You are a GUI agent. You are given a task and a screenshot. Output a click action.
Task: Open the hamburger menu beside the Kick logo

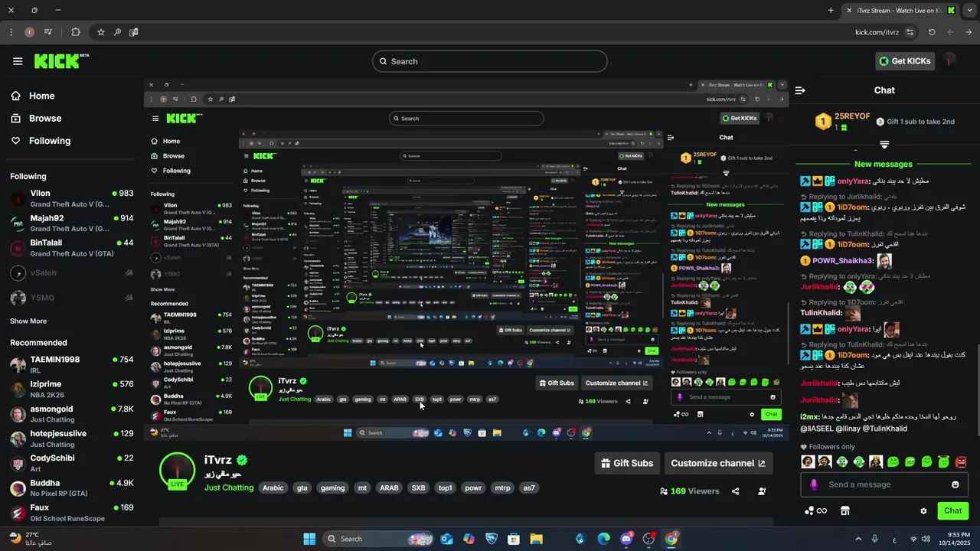18,61
